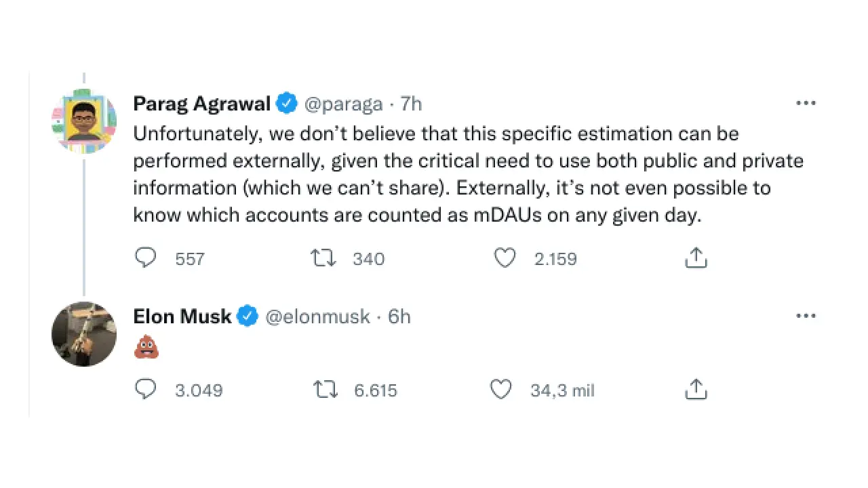Click the Elon Musk display name
This screenshot has width=868, height=488.
click(182, 317)
